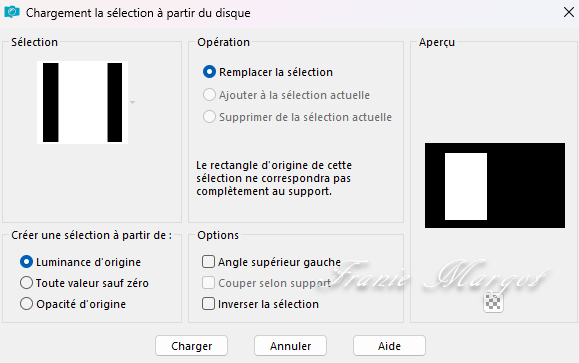Click the Aperçu preview image

495,185
